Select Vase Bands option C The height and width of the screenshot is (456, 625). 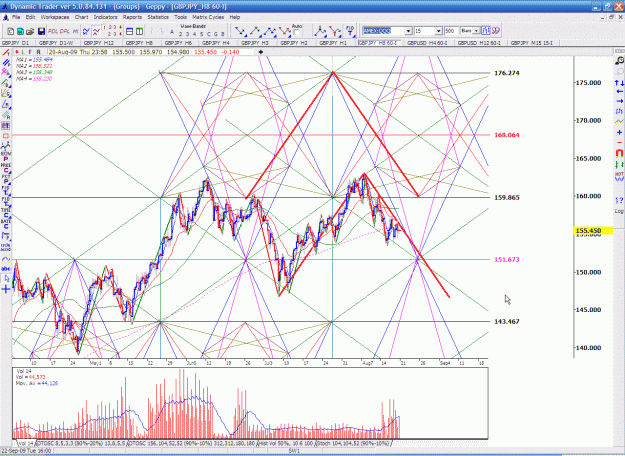pyautogui.click(x=208, y=34)
